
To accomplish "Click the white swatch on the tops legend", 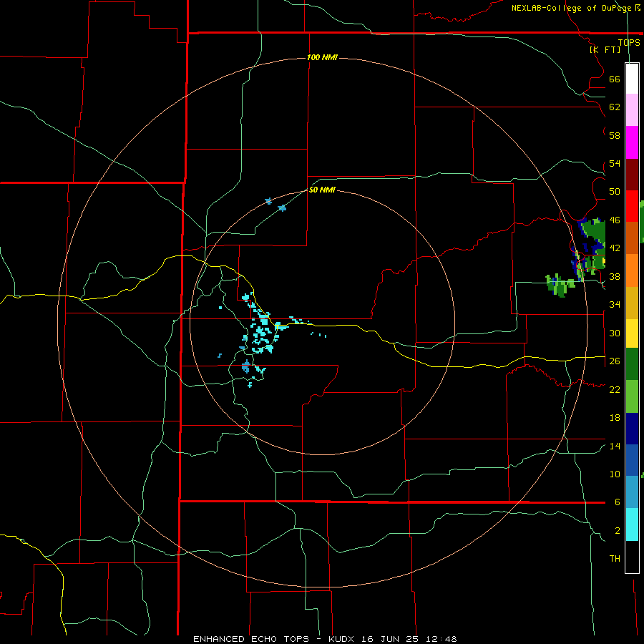I will (632, 79).
